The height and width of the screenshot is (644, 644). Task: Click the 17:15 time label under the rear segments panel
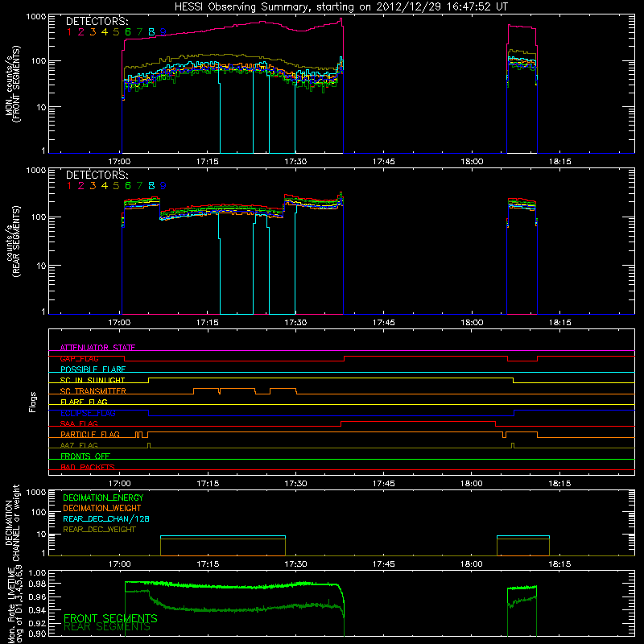coord(208,323)
